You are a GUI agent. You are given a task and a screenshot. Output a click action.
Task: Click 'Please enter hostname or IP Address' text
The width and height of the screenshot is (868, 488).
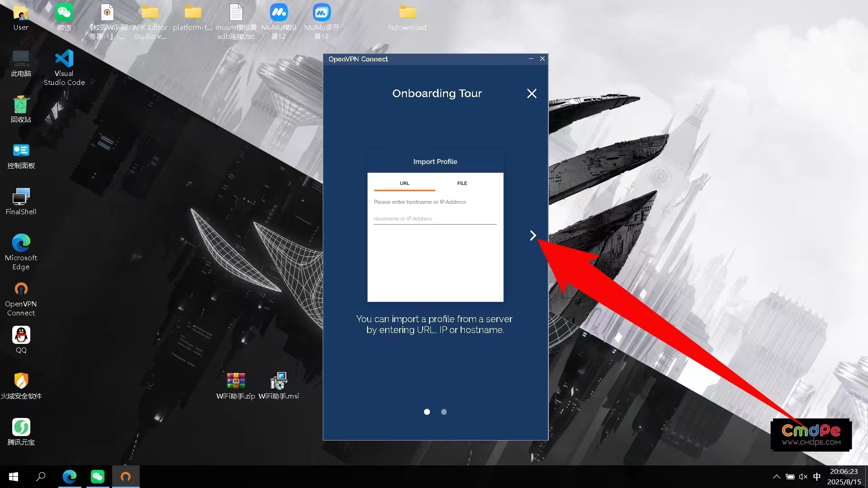pos(420,202)
